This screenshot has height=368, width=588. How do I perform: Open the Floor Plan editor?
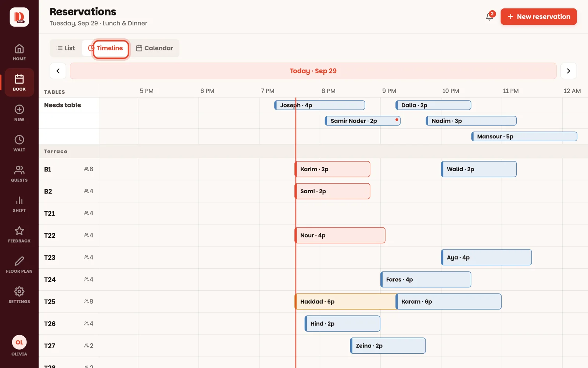[19, 265]
